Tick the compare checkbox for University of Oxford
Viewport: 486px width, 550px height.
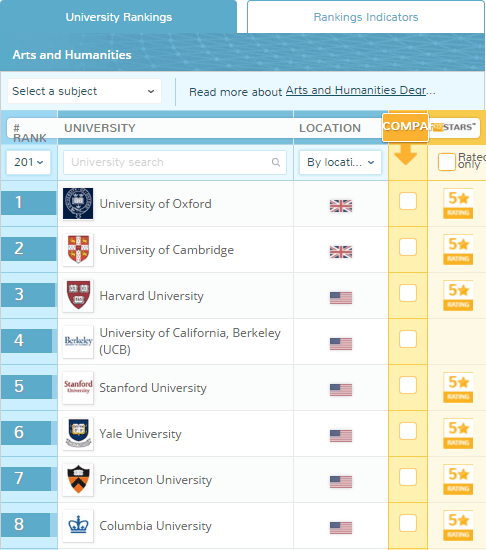coord(408,201)
